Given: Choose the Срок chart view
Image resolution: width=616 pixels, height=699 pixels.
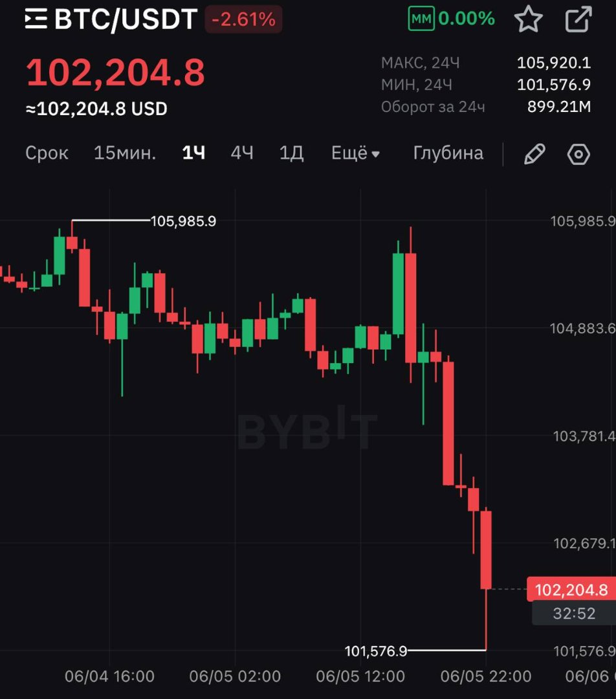Looking at the screenshot, I should (47, 153).
